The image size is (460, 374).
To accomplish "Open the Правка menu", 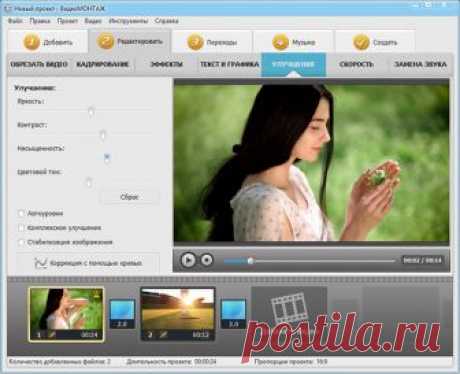I will pyautogui.click(x=40, y=21).
